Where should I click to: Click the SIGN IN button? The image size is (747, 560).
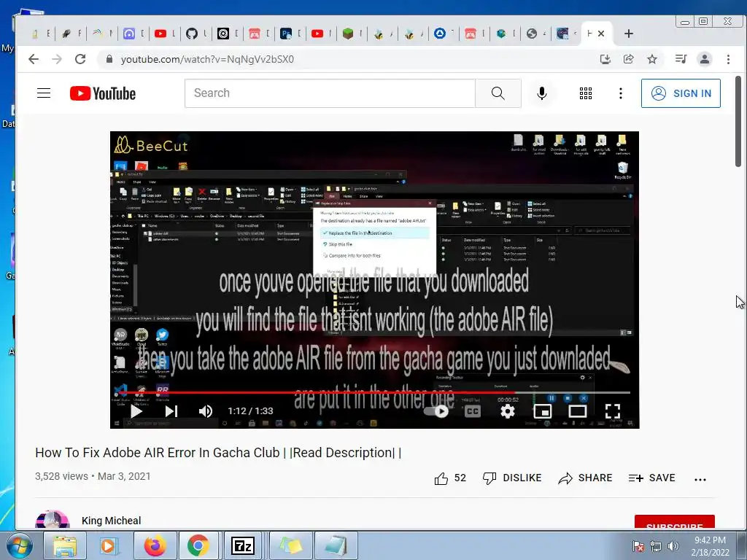pos(681,93)
